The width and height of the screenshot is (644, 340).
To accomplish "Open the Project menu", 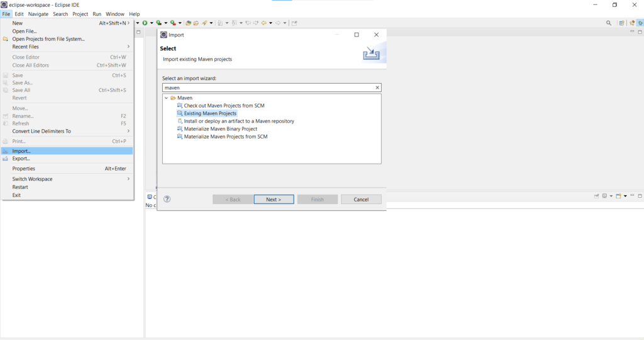I will tap(80, 14).
